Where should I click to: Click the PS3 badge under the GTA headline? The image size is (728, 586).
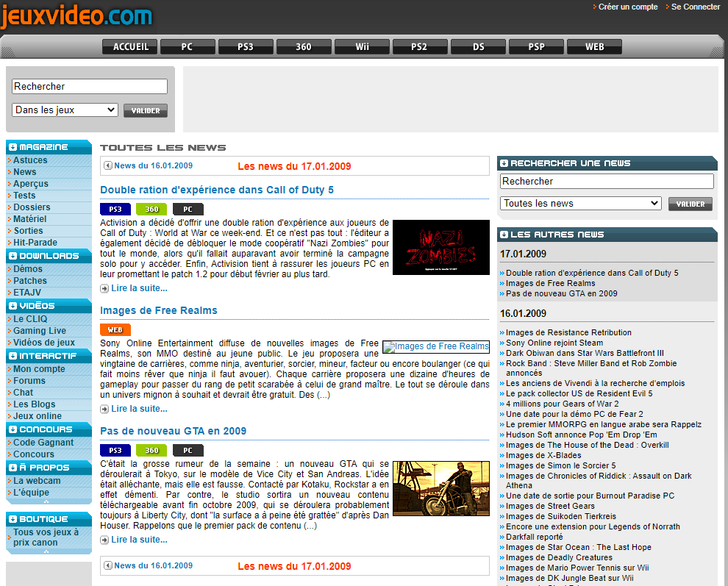tap(115, 451)
